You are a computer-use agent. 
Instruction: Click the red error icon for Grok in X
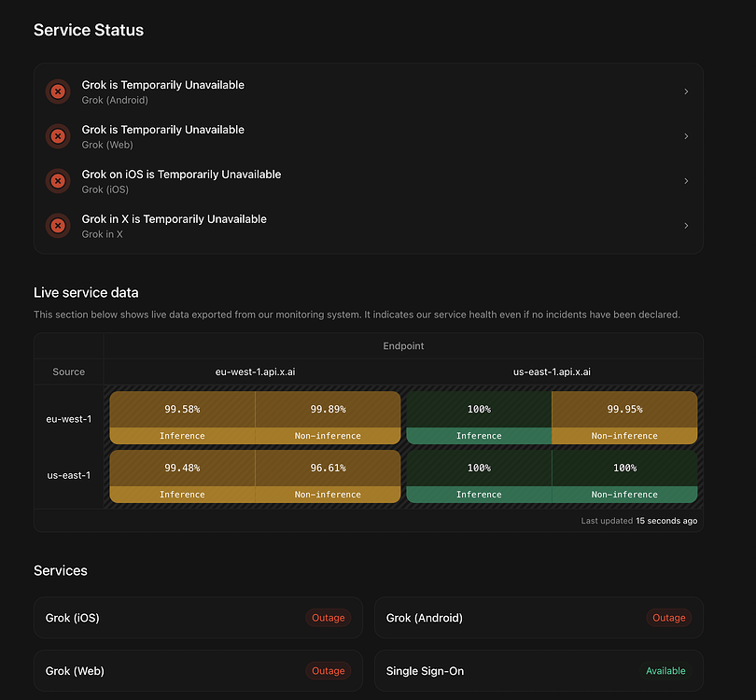58,226
